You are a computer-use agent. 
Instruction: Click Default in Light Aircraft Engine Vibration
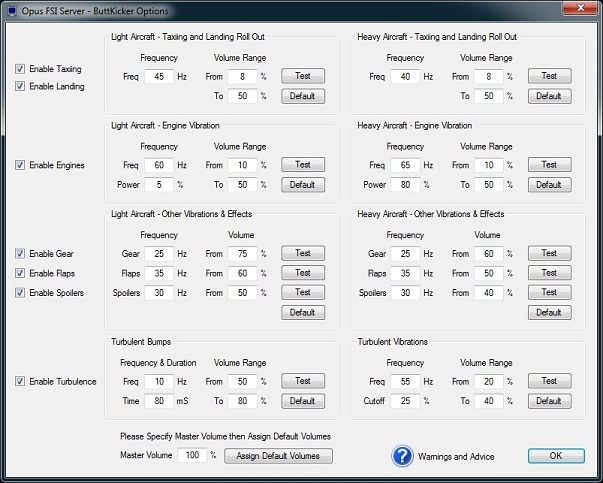tap(303, 185)
